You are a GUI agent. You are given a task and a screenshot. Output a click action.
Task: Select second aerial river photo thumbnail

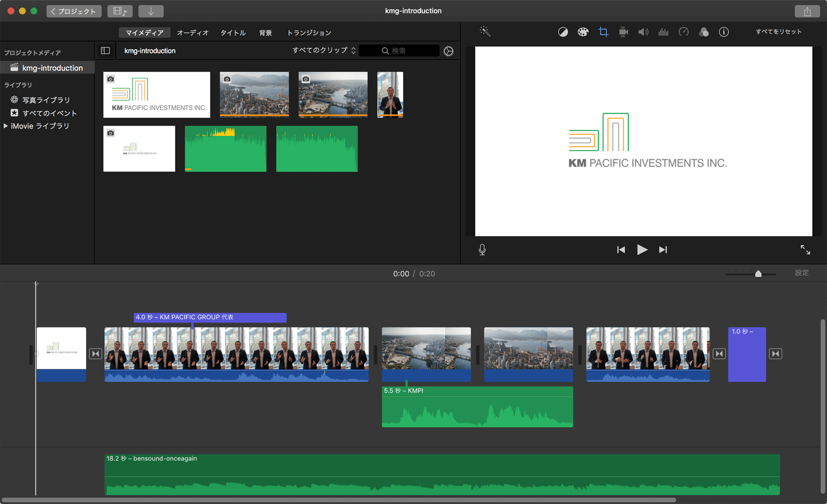pyautogui.click(x=333, y=94)
